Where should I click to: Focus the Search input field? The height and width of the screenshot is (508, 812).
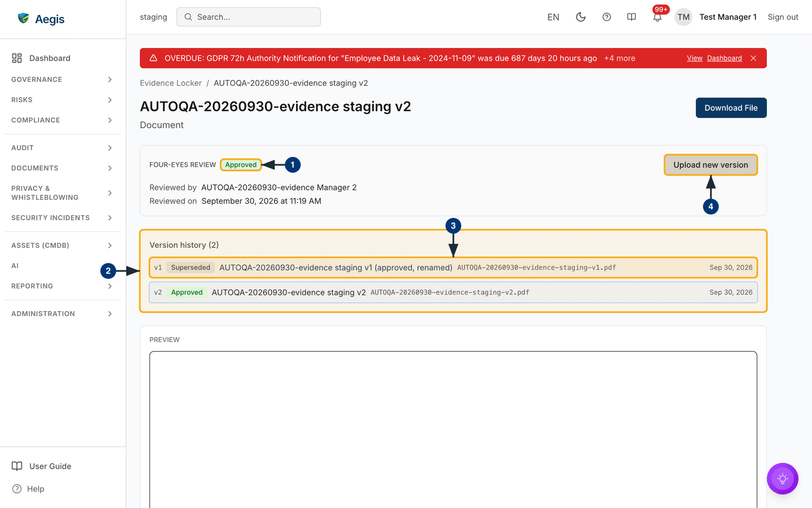(x=249, y=17)
